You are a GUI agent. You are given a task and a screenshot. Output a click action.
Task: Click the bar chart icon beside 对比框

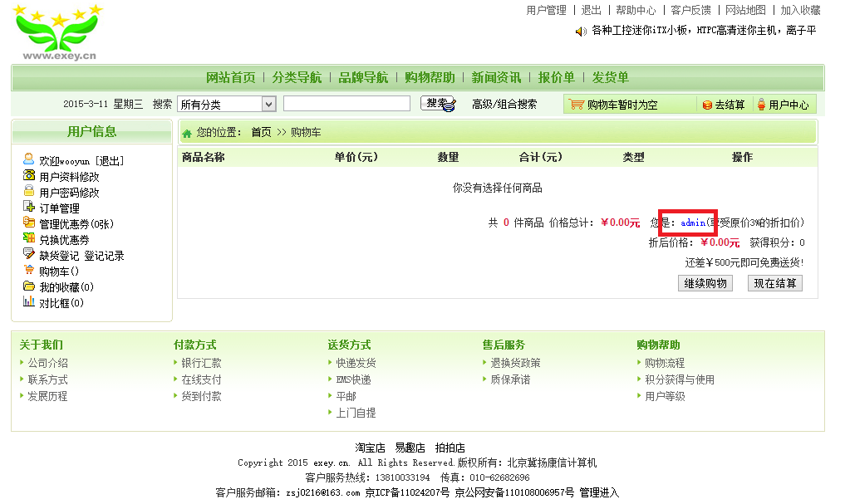coord(29,301)
